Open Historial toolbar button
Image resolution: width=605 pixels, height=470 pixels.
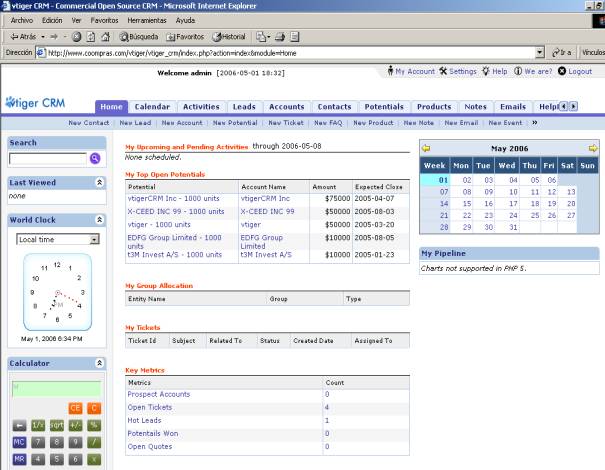[x=229, y=37]
